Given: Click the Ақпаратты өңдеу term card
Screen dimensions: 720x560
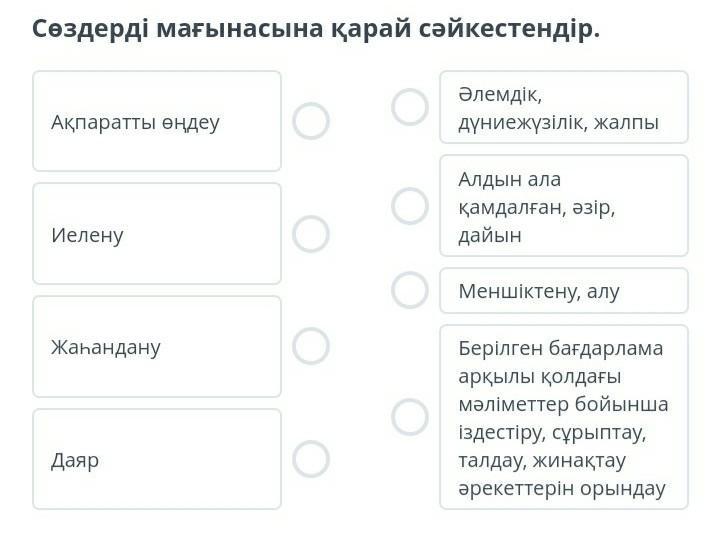Looking at the screenshot, I should pyautogui.click(x=157, y=121).
